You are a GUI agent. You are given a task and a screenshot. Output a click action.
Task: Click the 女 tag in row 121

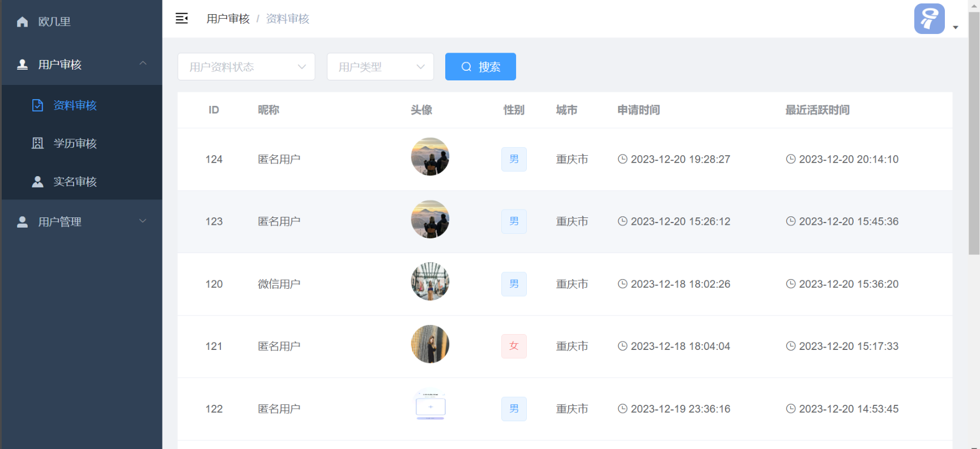pos(514,346)
